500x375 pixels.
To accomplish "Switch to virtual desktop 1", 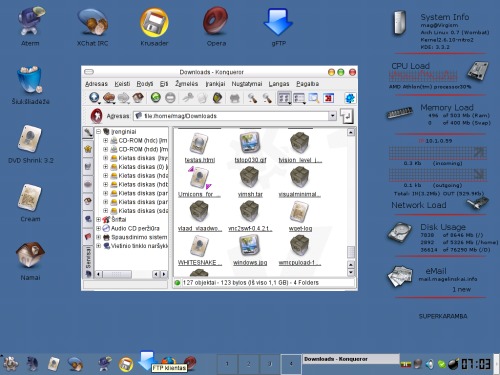I will coord(227,364).
